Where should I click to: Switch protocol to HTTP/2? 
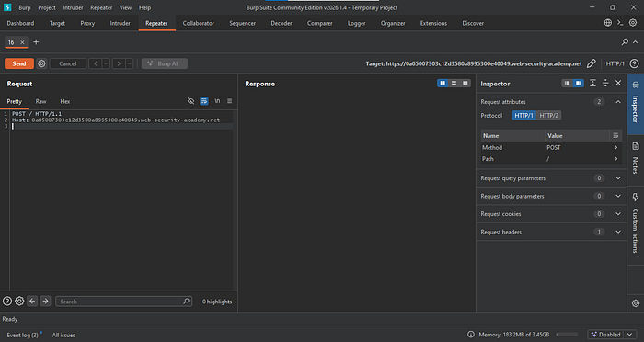coord(548,115)
